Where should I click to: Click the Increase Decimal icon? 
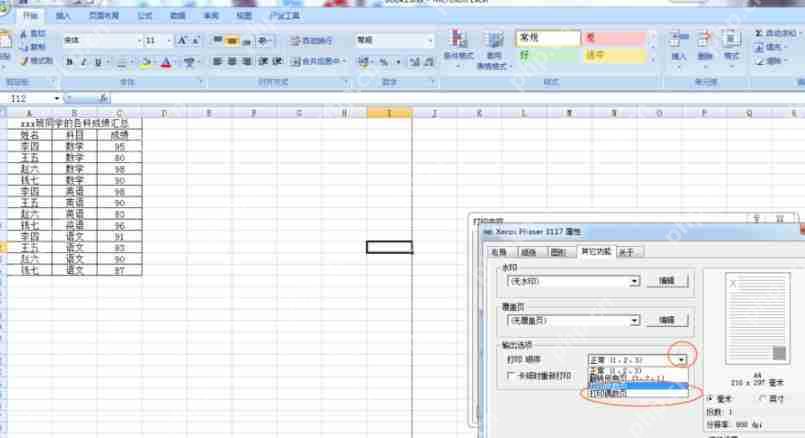414,62
